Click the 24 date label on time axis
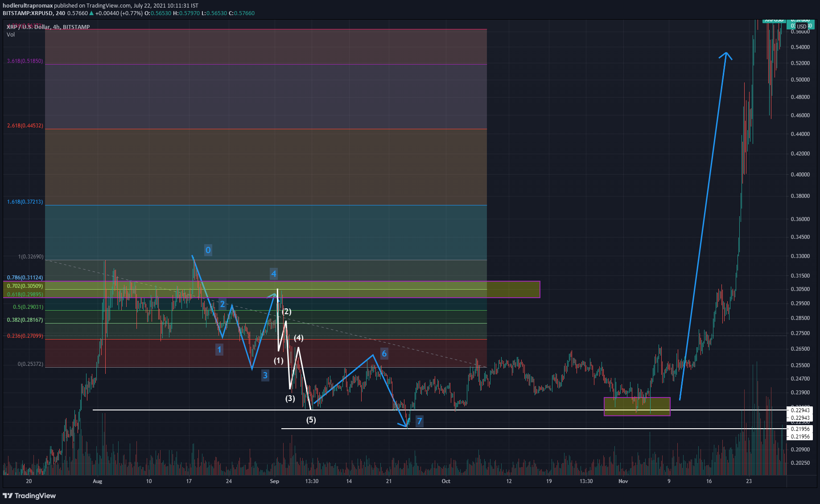Viewport: 820px width, 504px height. [x=229, y=481]
